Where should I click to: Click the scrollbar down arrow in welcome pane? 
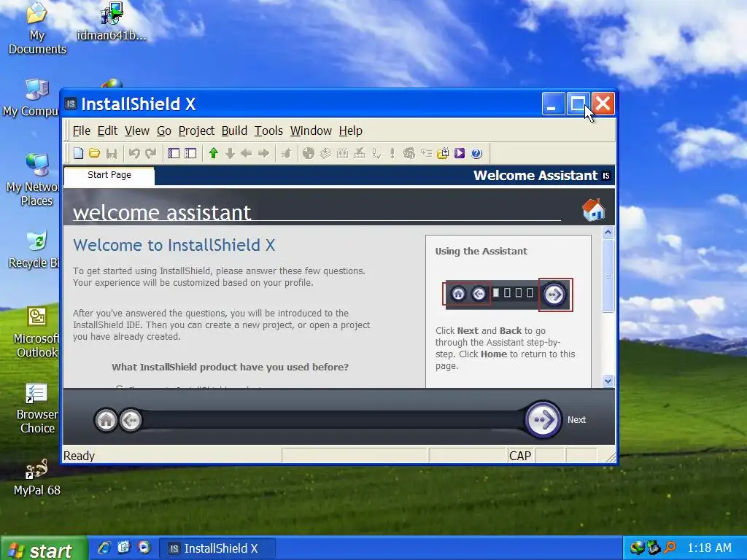click(x=608, y=381)
